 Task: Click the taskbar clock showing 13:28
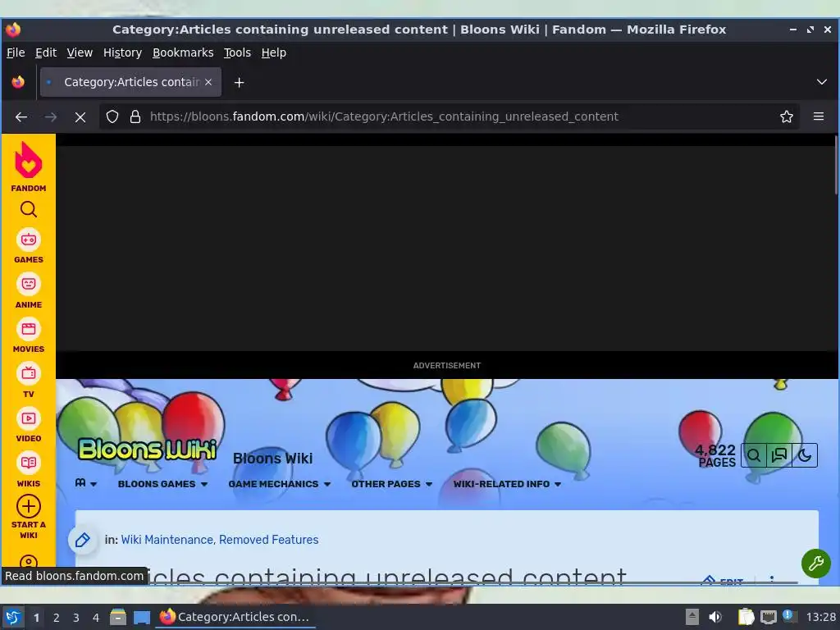pyautogui.click(x=820, y=617)
